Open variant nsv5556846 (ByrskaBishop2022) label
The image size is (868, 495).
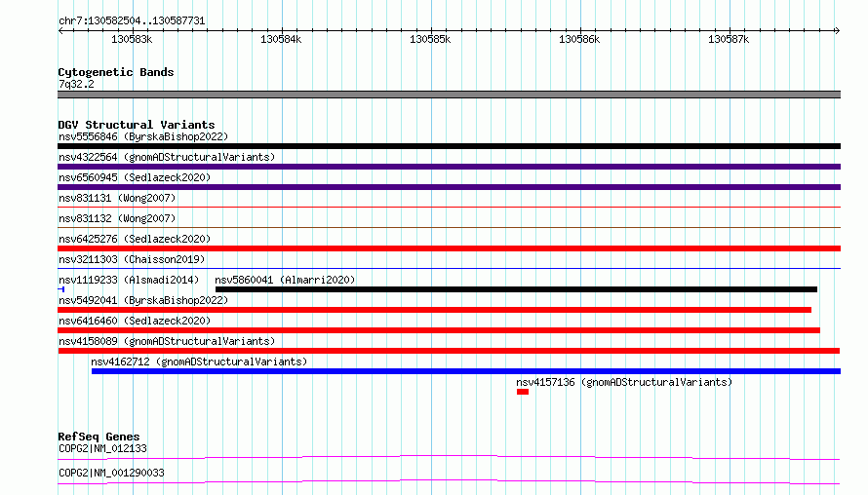coord(143,136)
